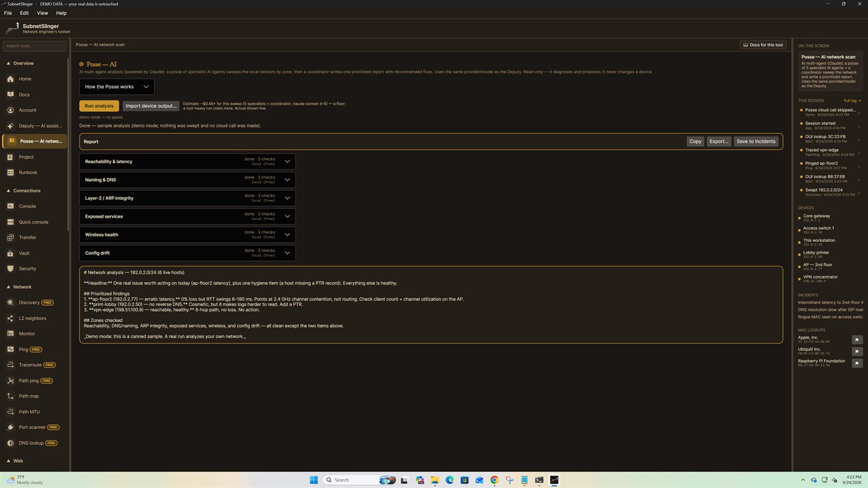Open Chrome from the Windows taskbar
The height and width of the screenshot is (488, 868).
tap(494, 480)
